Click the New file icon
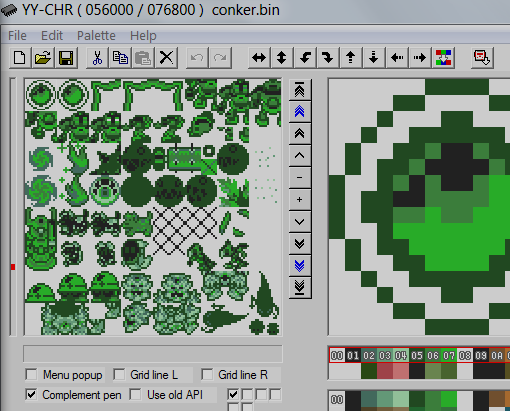The height and width of the screenshot is (411, 510). coord(20,58)
